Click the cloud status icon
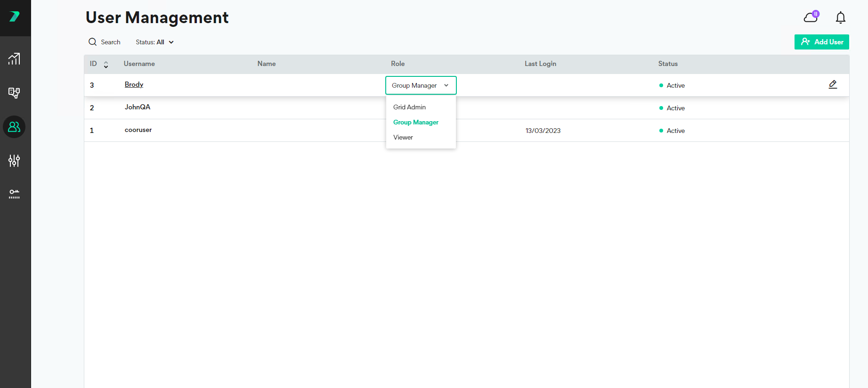The height and width of the screenshot is (388, 868). pyautogui.click(x=811, y=17)
